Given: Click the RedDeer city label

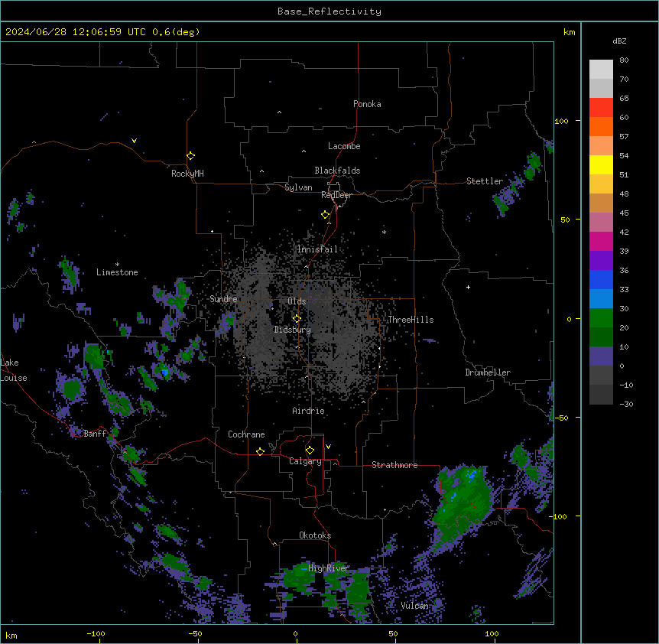Looking at the screenshot, I should tap(336, 195).
